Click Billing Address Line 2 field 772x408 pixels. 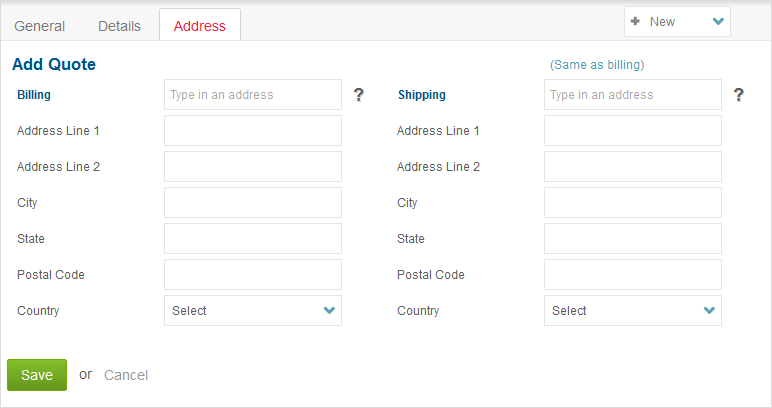click(x=253, y=166)
